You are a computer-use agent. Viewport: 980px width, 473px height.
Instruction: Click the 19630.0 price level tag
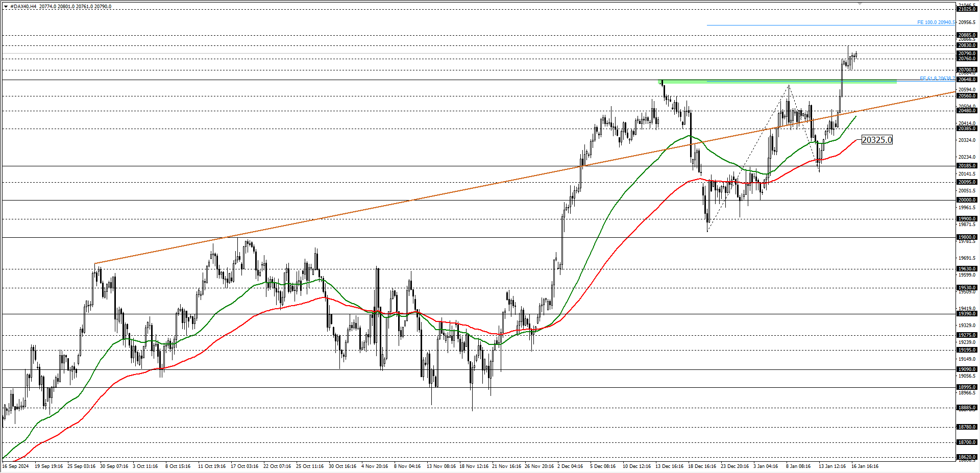[x=967, y=269]
